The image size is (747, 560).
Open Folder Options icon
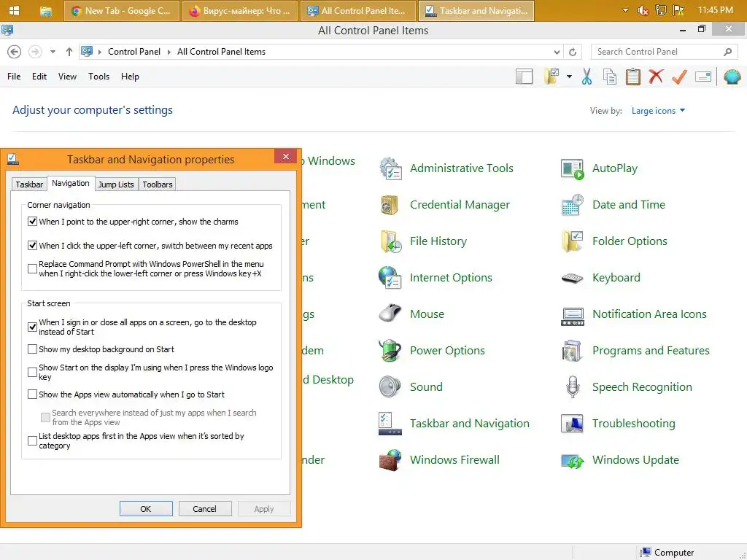572,241
